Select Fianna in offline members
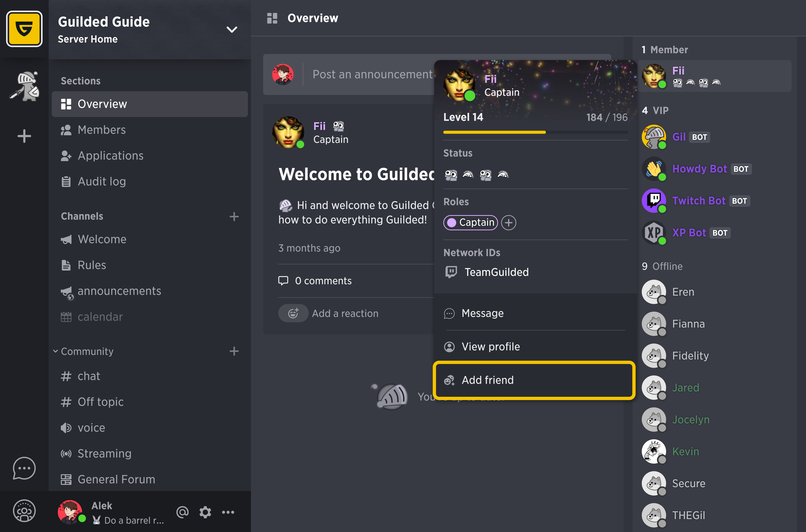806x532 pixels. tap(715, 324)
